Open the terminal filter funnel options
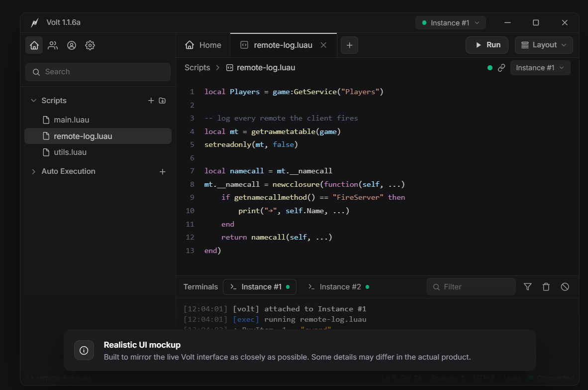 528,287
